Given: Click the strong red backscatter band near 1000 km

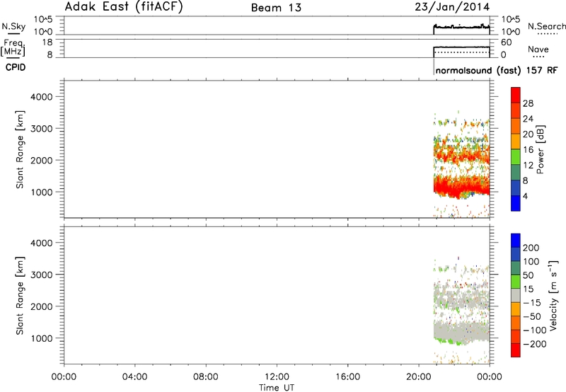Looking at the screenshot, I should (x=461, y=187).
